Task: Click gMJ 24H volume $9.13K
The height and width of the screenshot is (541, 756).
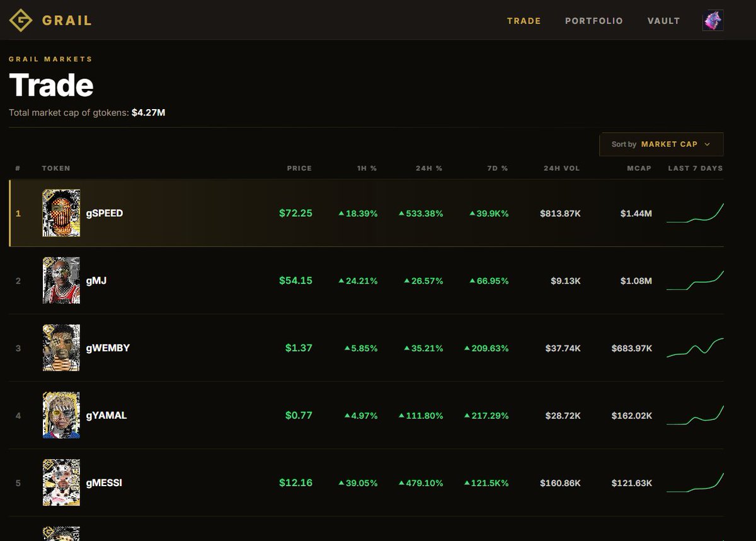Action: pos(565,281)
